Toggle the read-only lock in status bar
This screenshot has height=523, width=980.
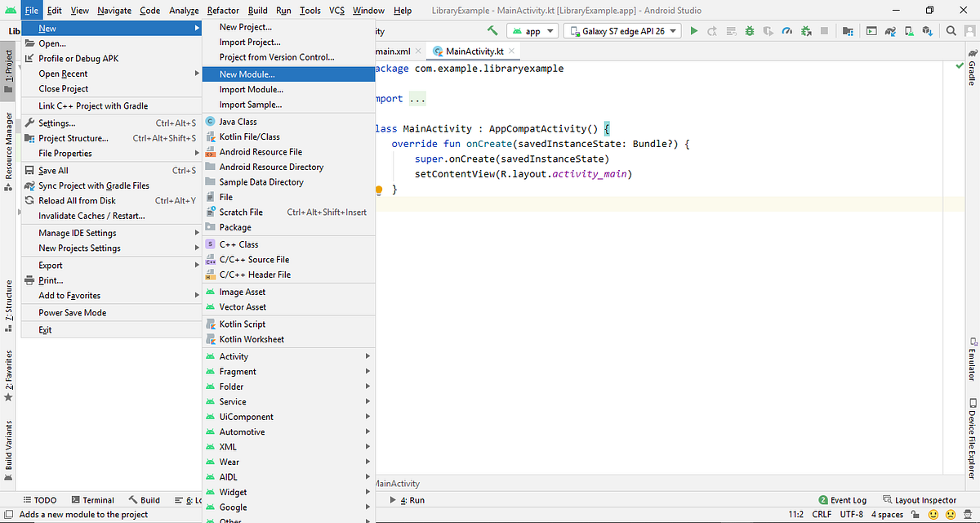(x=915, y=514)
